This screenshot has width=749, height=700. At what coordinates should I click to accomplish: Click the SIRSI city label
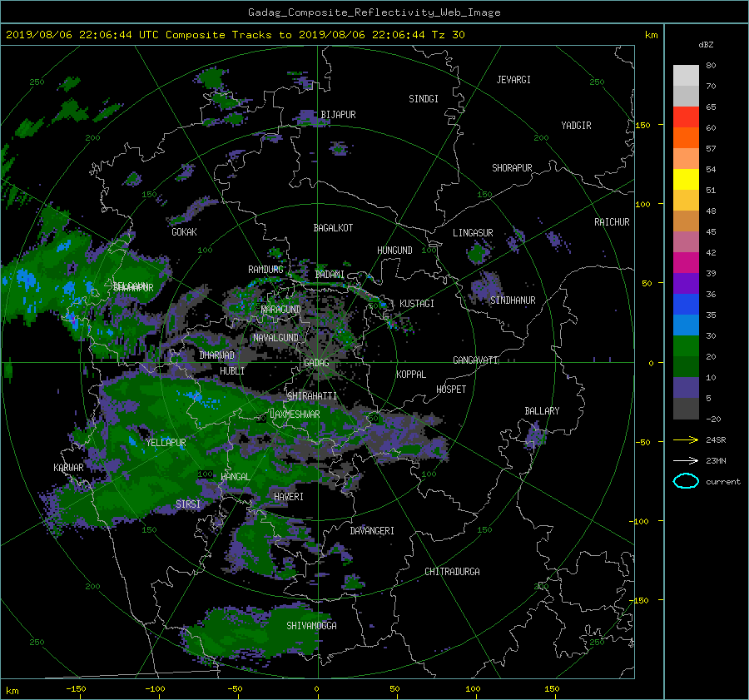[188, 504]
